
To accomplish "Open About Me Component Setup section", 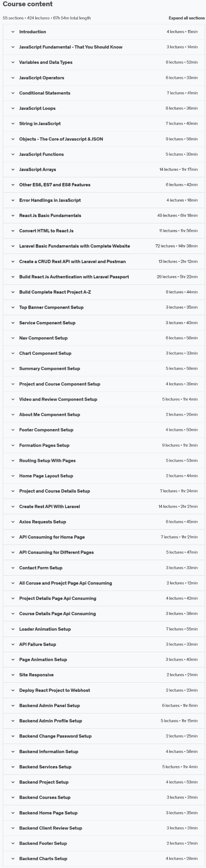I will click(49, 414).
